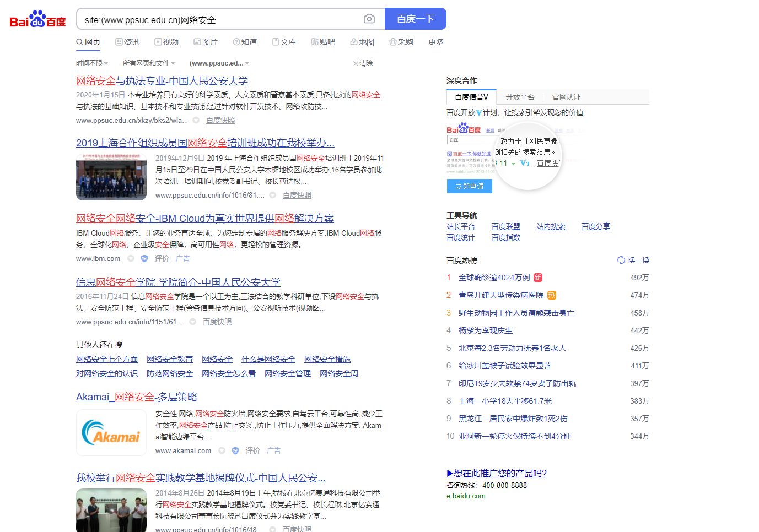Open result 信息网络安全学院 学院简介

(x=178, y=283)
